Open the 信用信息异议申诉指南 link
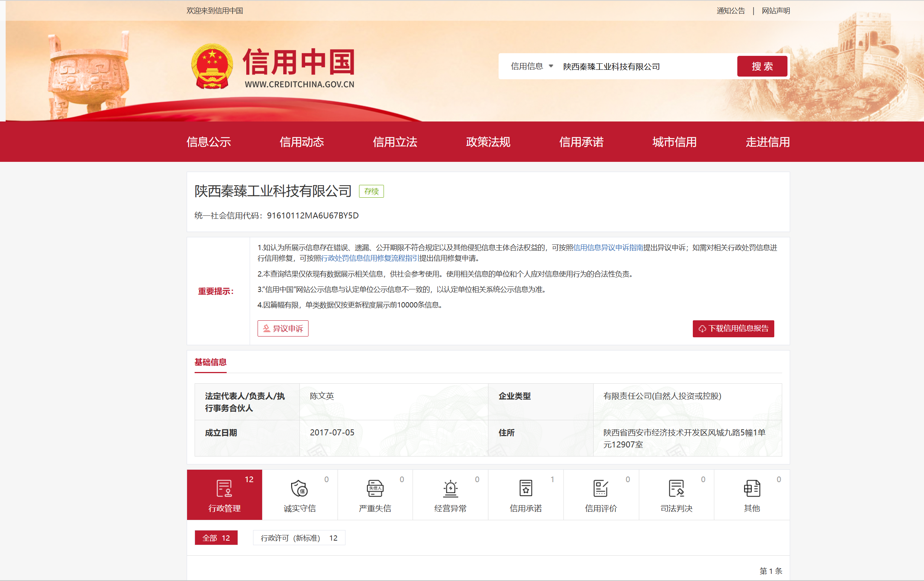 click(608, 247)
